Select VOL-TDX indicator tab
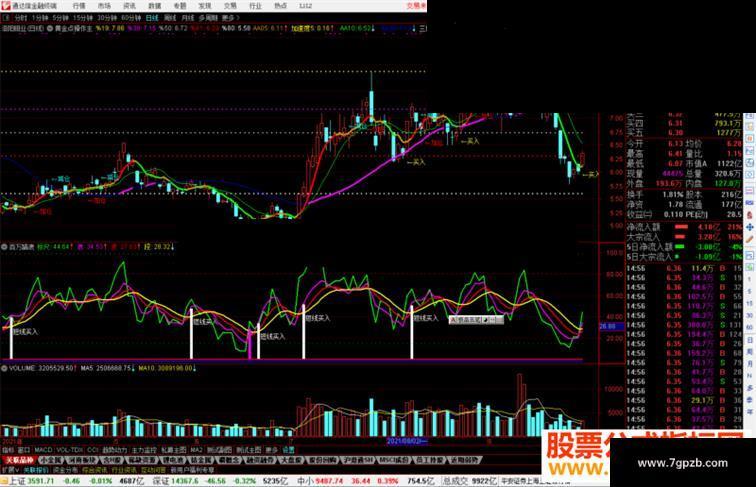The image size is (756, 487). coord(69,450)
